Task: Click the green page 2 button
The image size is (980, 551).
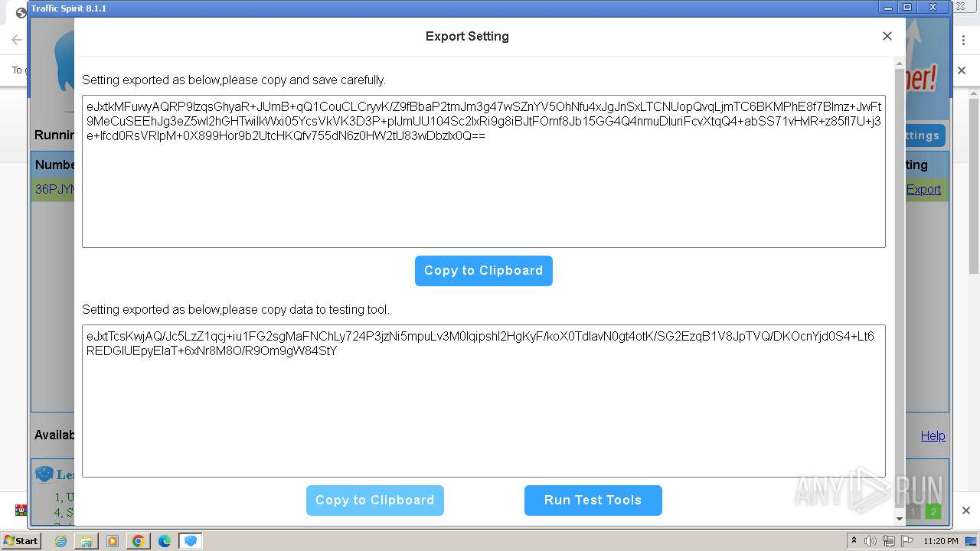Action: pyautogui.click(x=933, y=512)
